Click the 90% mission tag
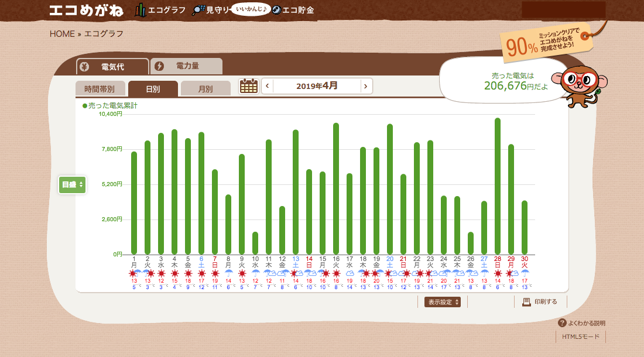Image resolution: width=644 pixels, height=357 pixels. pyautogui.click(x=546, y=43)
